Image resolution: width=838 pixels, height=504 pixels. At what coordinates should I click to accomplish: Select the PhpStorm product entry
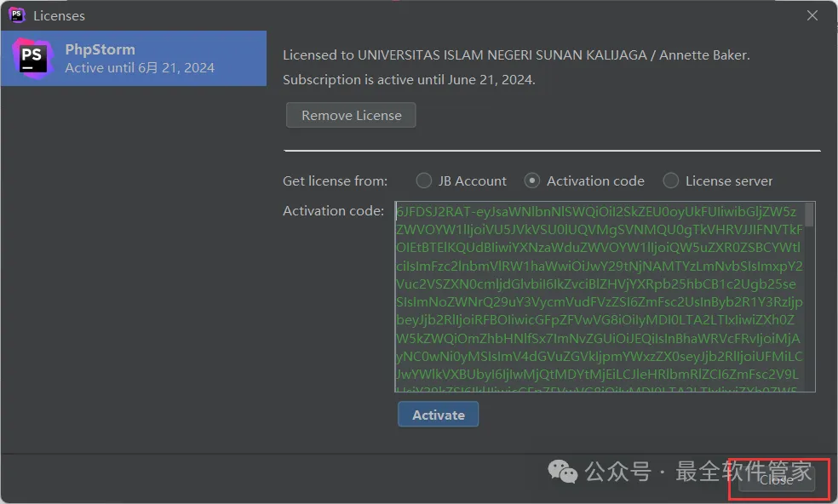134,58
